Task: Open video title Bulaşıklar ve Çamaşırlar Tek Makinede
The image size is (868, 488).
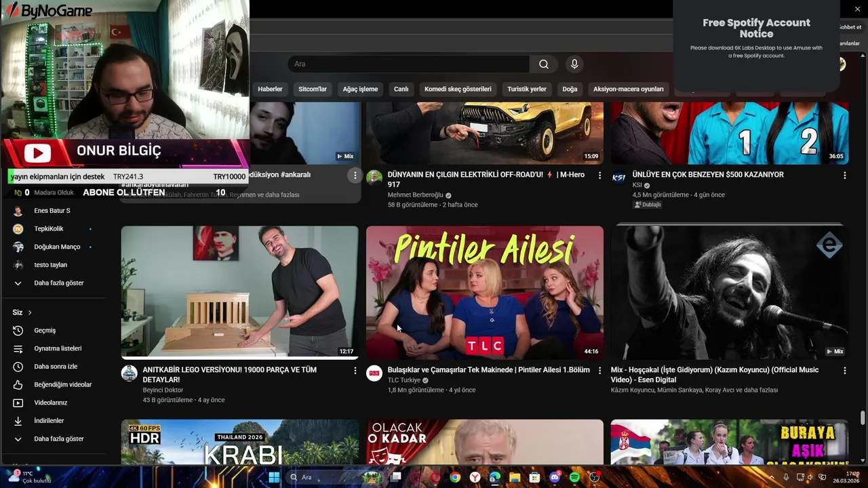Action: (x=488, y=370)
